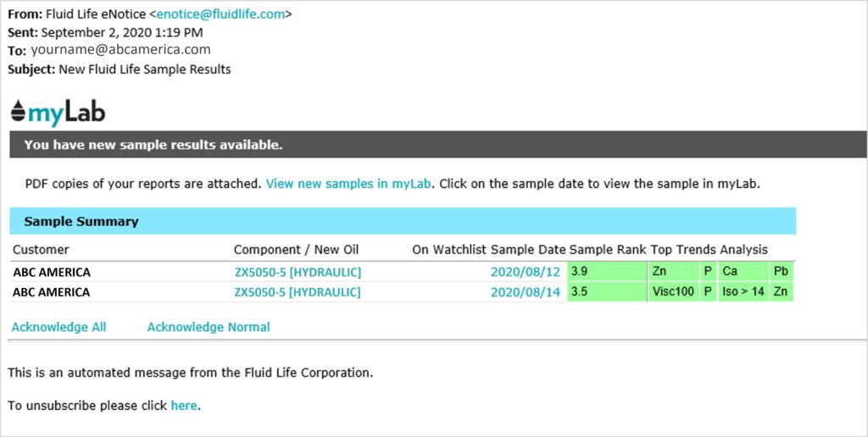Click the recipient address yourname@abcamerica.com
868x437 pixels.
[x=120, y=50]
